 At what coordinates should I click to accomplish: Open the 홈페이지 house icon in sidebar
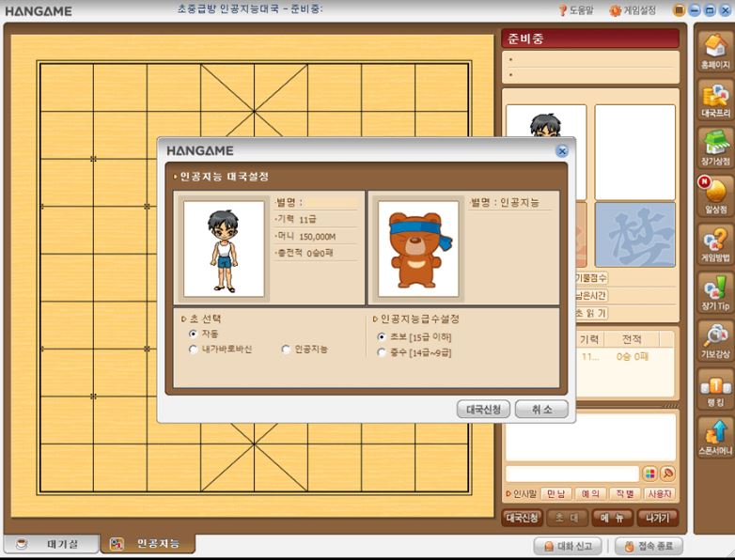pyautogui.click(x=715, y=51)
